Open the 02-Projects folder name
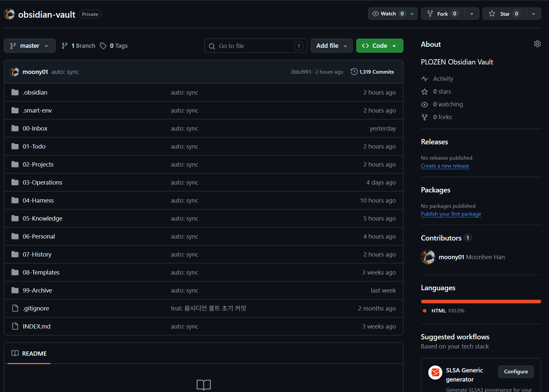549x392 pixels. point(38,164)
